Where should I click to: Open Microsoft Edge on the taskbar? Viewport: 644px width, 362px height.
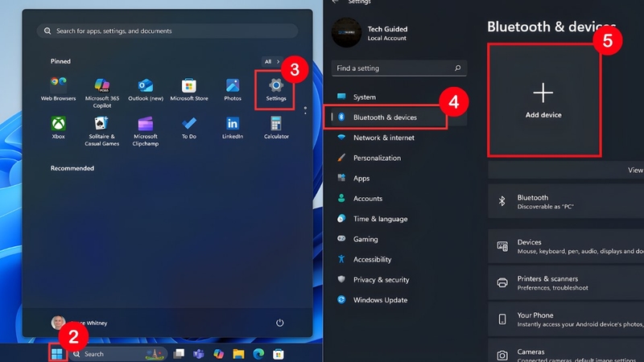(x=258, y=353)
